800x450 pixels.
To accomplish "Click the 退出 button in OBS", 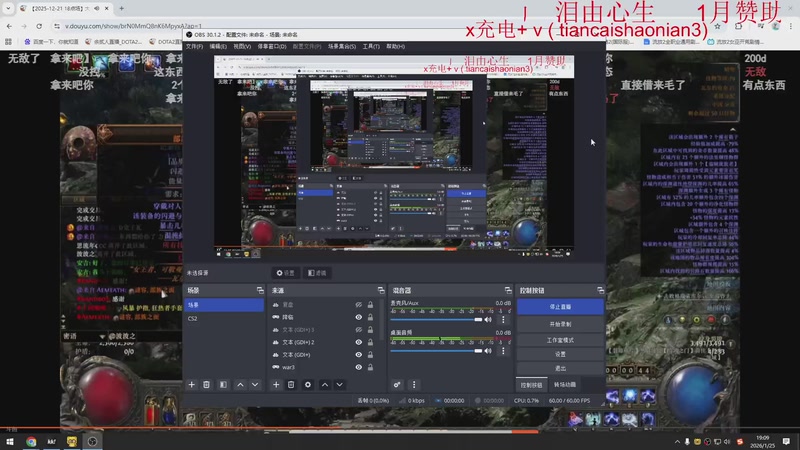I will coord(560,368).
